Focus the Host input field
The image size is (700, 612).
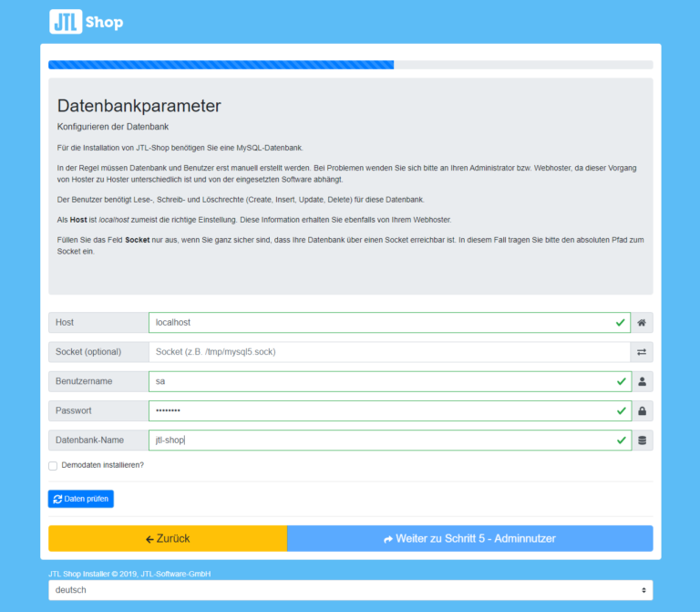tap(383, 323)
